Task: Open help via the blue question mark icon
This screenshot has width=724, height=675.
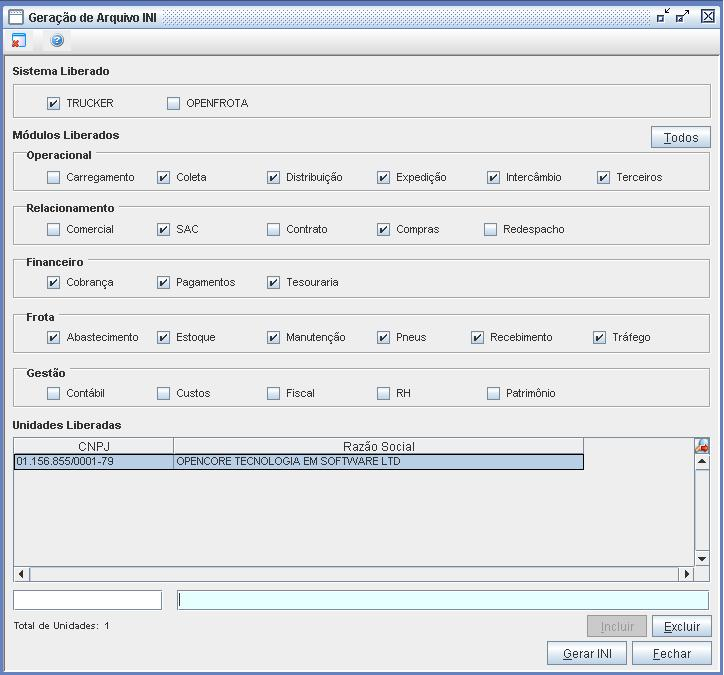Action: (x=57, y=41)
